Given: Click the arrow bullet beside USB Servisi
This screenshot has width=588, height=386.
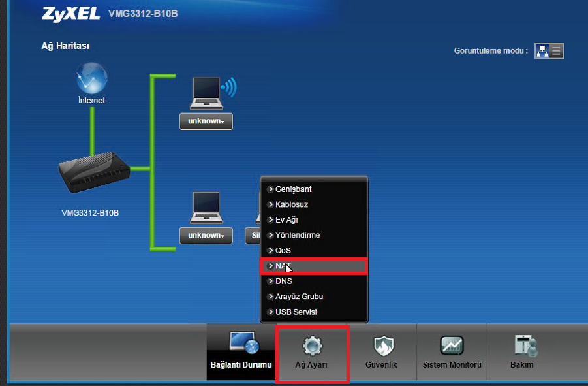Looking at the screenshot, I should tap(270, 312).
